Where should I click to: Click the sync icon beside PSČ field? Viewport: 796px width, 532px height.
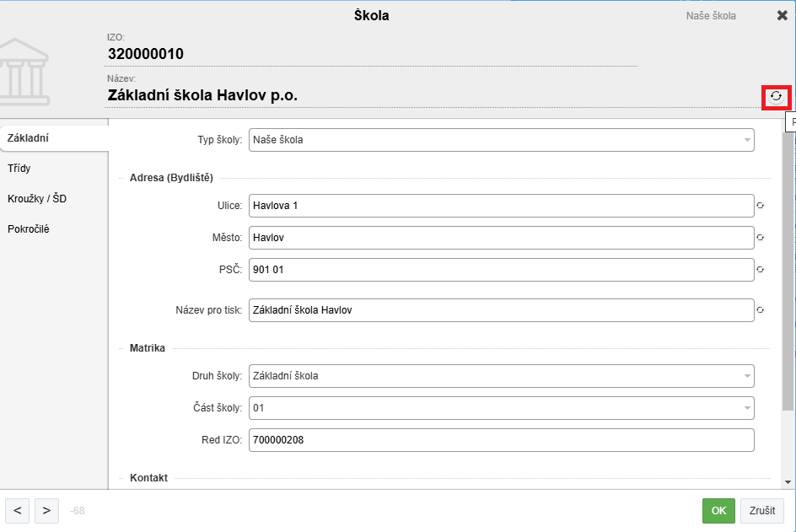click(x=760, y=270)
